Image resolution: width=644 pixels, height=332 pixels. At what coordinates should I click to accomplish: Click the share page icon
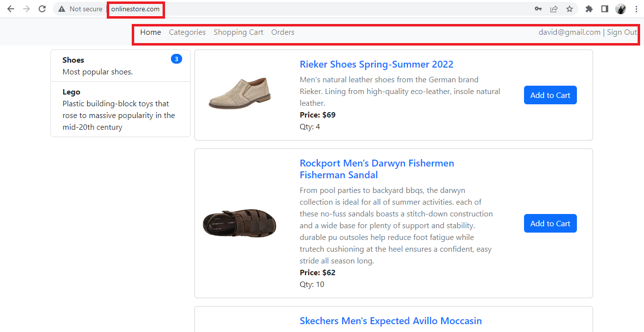coord(554,9)
